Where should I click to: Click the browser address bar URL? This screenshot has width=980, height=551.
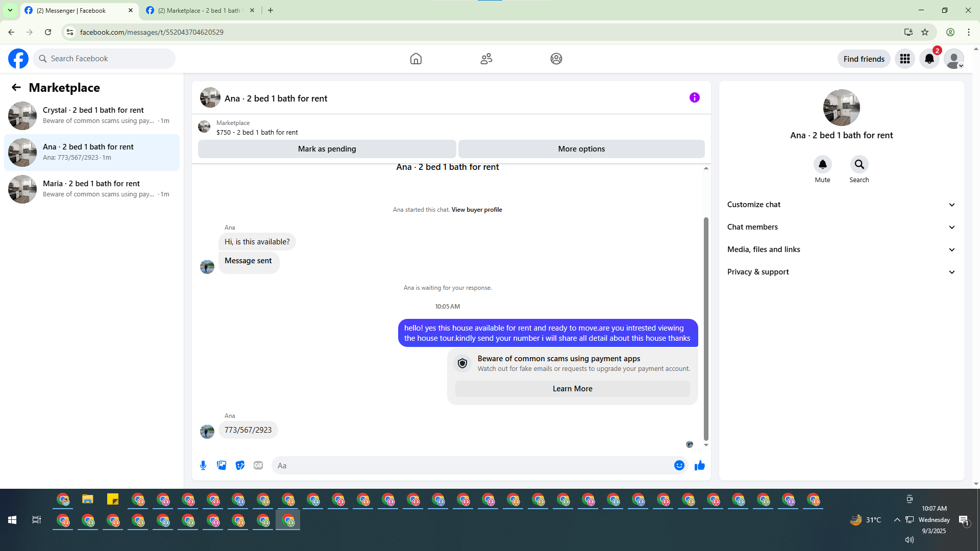click(152, 32)
